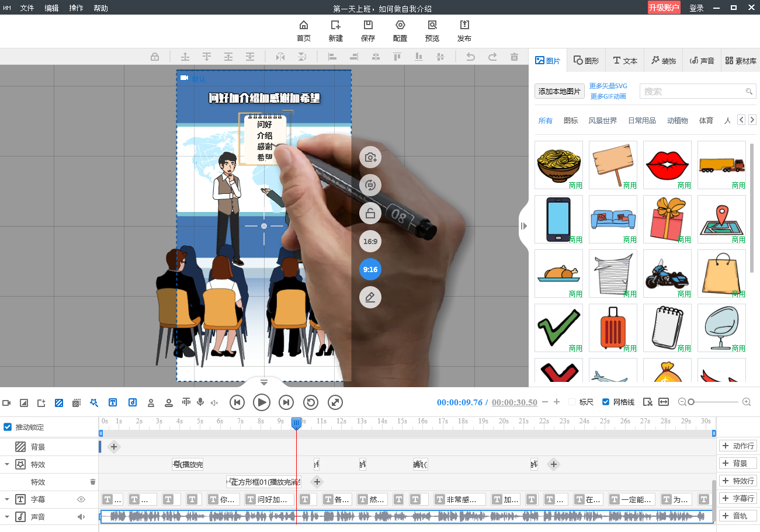Click the playhead marker on timeline ruler
The height and width of the screenshot is (532, 760).
296,423
